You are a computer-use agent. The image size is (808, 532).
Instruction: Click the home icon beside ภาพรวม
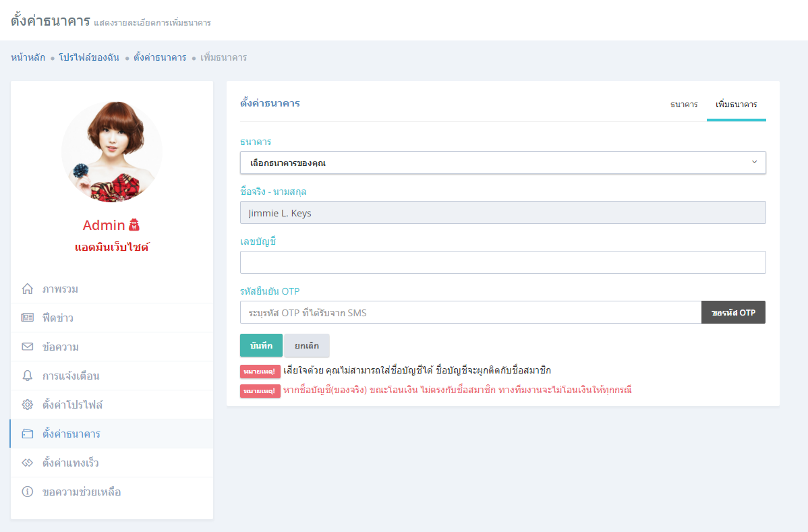[28, 289]
